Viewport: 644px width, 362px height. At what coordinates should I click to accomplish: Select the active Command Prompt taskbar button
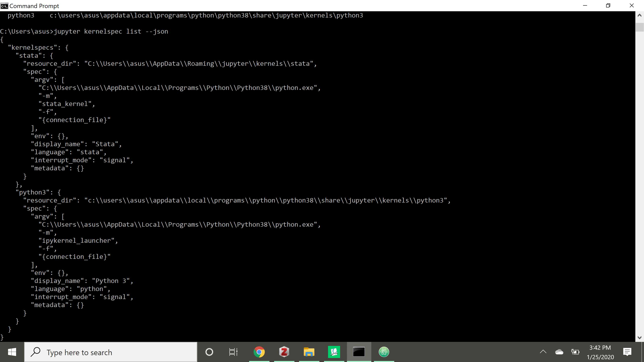click(359, 352)
